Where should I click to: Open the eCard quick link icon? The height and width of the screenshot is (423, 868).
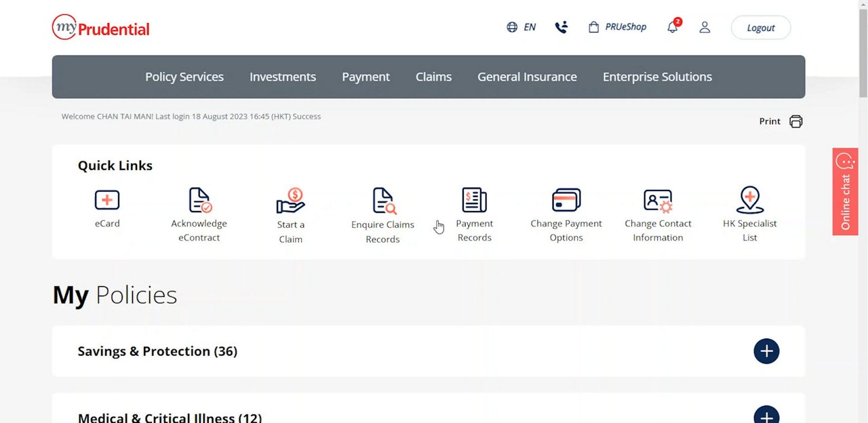click(107, 200)
